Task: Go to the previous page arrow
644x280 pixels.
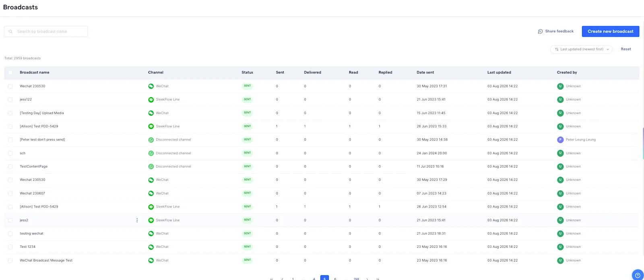Action: point(282,279)
